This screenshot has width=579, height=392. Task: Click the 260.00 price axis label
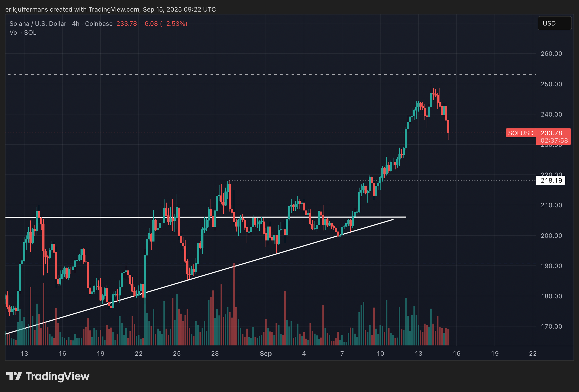(x=551, y=54)
